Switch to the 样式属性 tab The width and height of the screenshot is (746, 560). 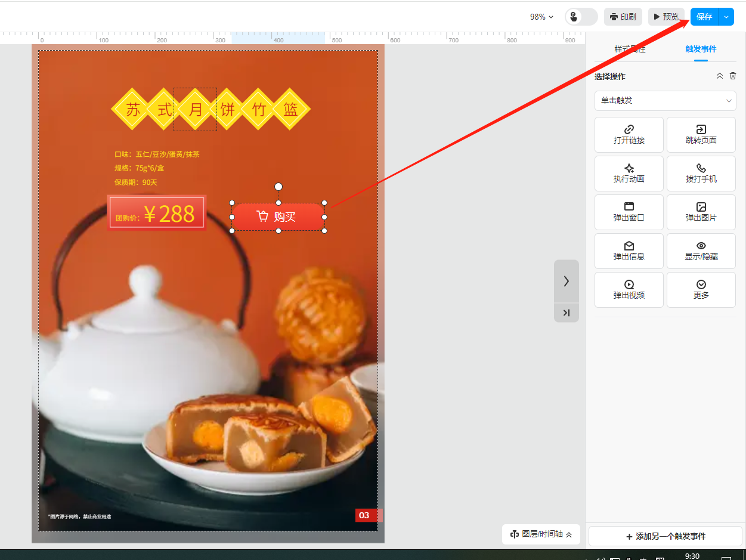point(630,49)
